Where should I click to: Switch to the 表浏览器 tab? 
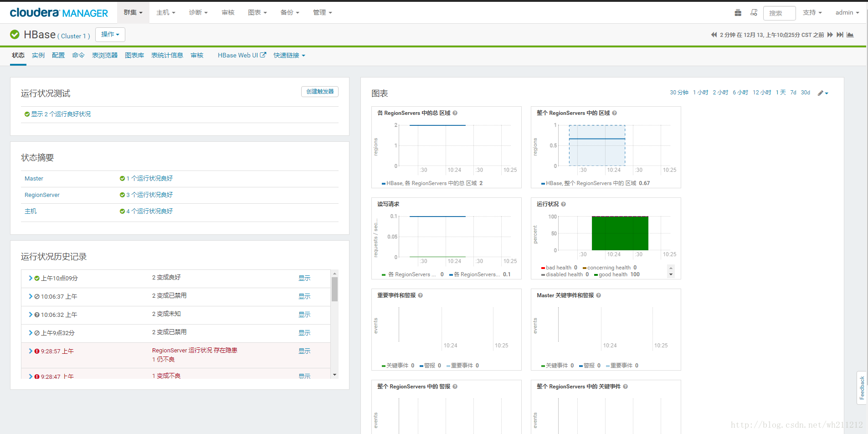[x=105, y=56]
